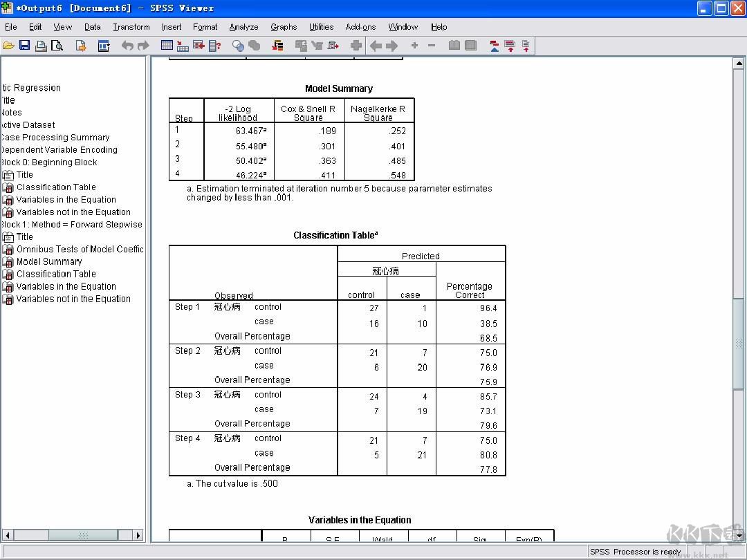This screenshot has width=747, height=560.
Task: Open a file with the folder icon
Action: 8,46
